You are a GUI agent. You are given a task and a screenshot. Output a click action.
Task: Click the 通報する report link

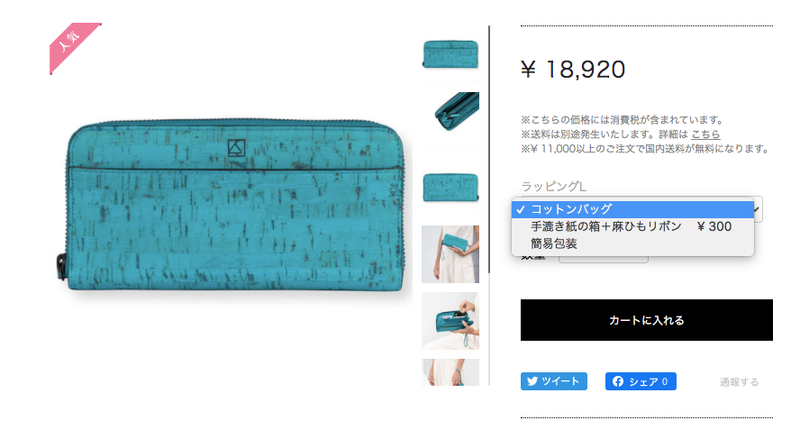click(x=739, y=382)
